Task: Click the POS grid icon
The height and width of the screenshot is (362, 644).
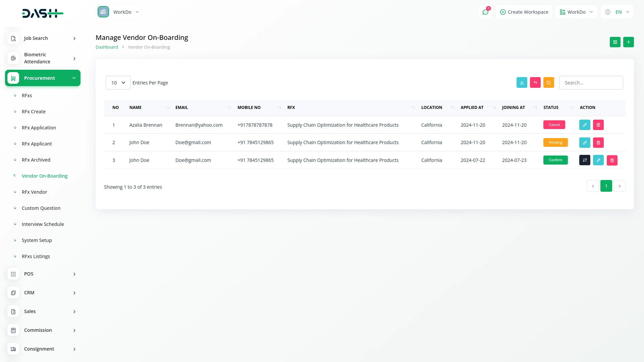Action: coord(13,274)
